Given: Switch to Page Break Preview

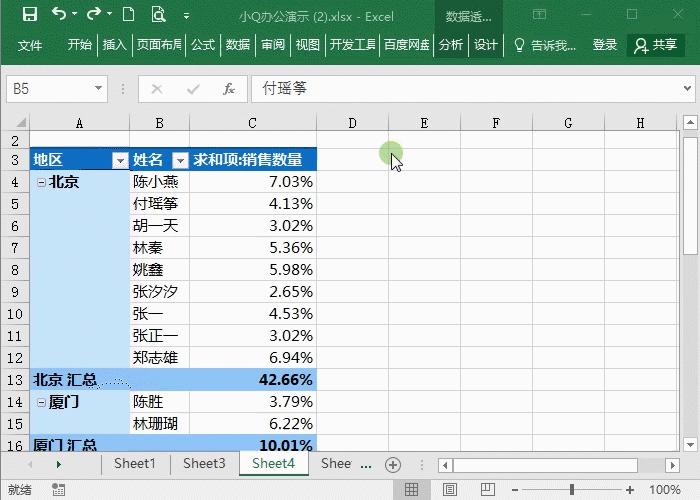Looking at the screenshot, I should click(x=488, y=490).
